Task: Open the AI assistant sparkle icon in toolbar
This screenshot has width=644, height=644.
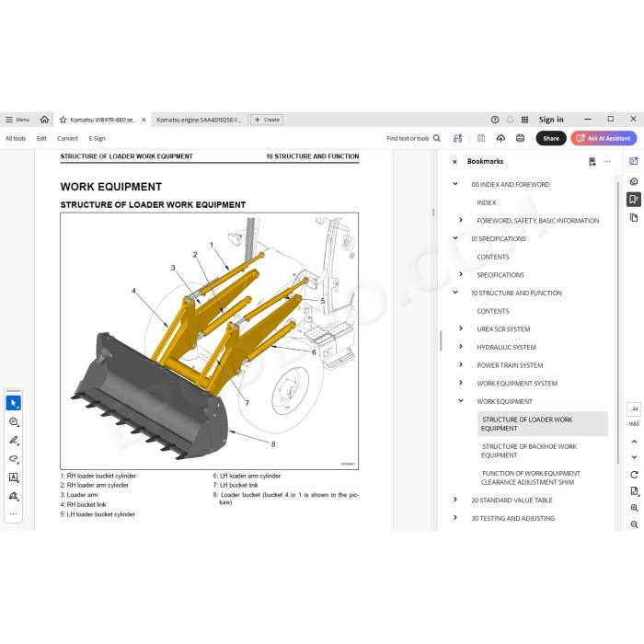Action: pyautogui.click(x=457, y=138)
